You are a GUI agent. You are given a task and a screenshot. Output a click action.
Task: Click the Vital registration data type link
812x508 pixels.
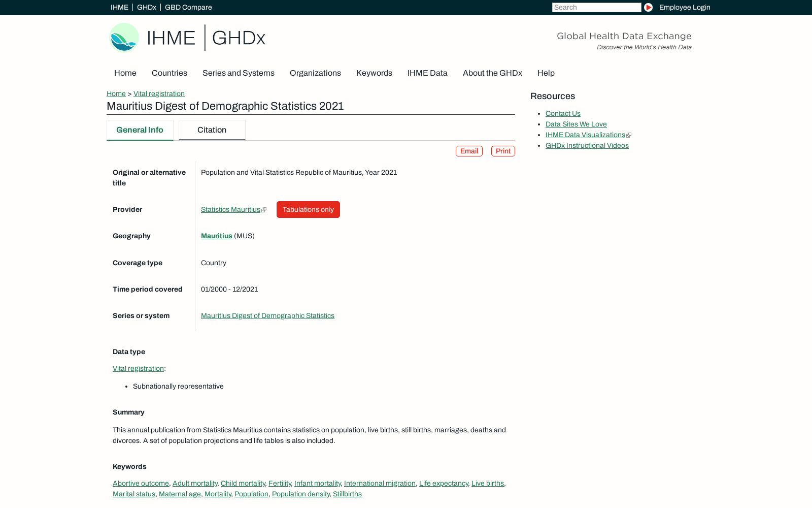click(x=138, y=369)
